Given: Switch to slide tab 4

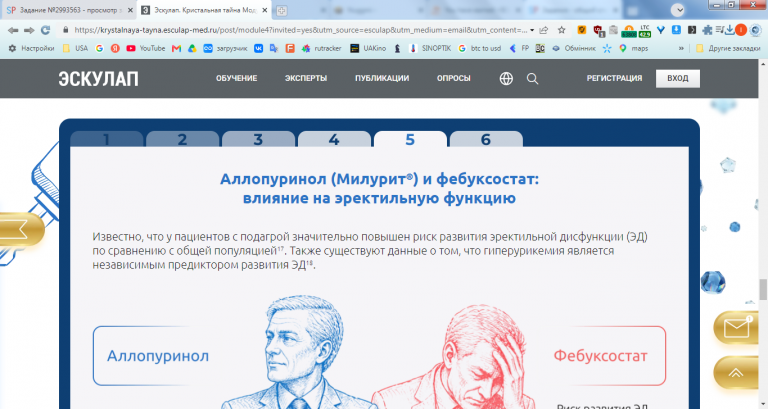Looking at the screenshot, I should point(334,139).
